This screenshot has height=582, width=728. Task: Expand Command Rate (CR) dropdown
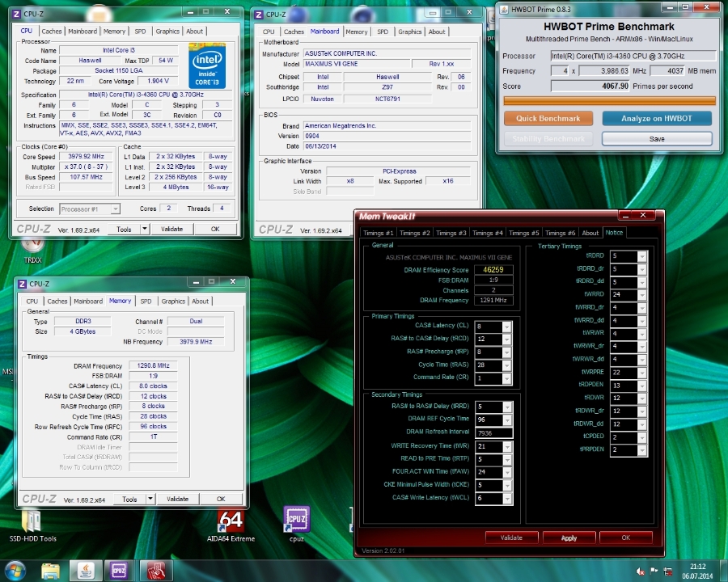pos(507,378)
